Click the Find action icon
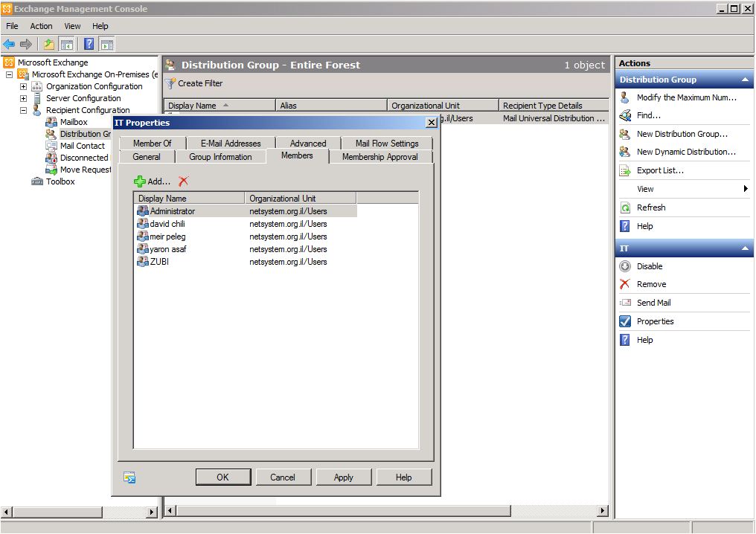 point(625,115)
